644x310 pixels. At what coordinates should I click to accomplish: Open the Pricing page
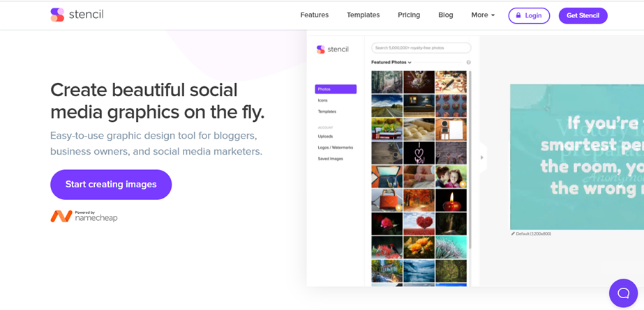409,15
